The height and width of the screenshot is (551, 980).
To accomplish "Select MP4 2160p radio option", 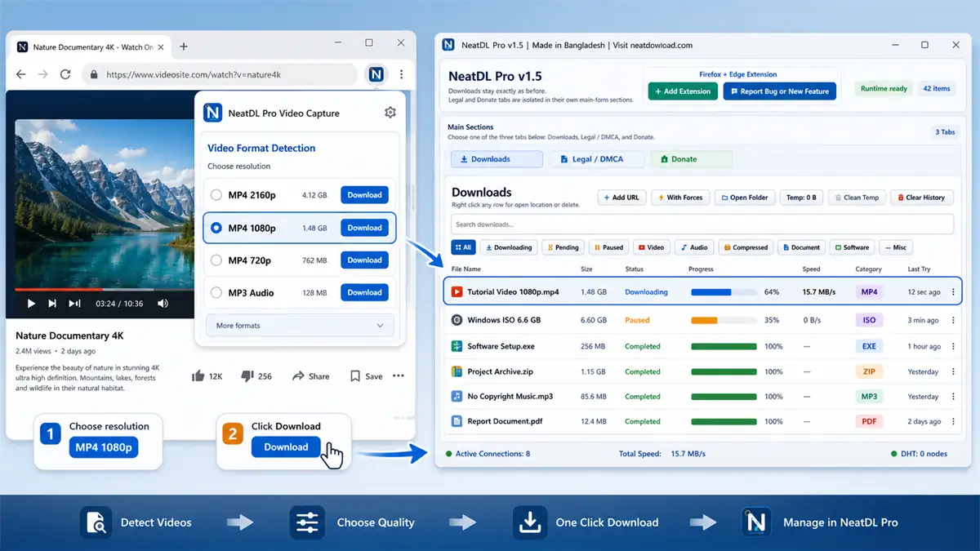I will [216, 195].
